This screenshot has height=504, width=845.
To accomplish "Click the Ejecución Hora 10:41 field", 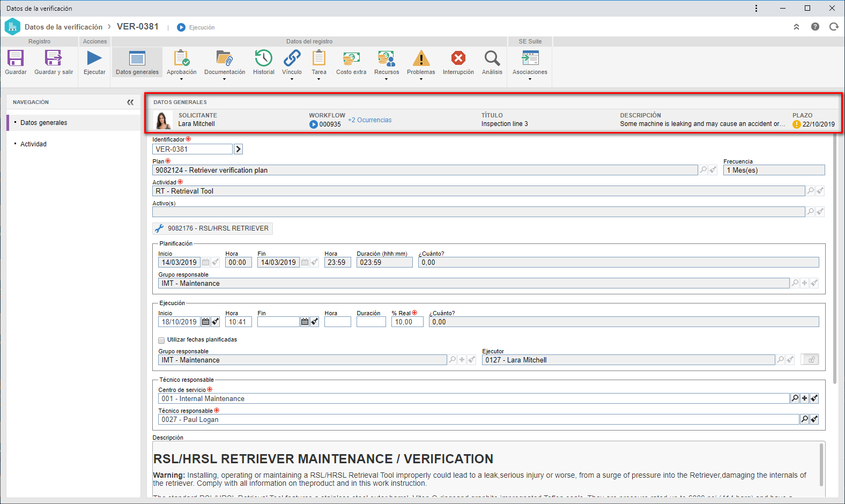I will [x=238, y=322].
